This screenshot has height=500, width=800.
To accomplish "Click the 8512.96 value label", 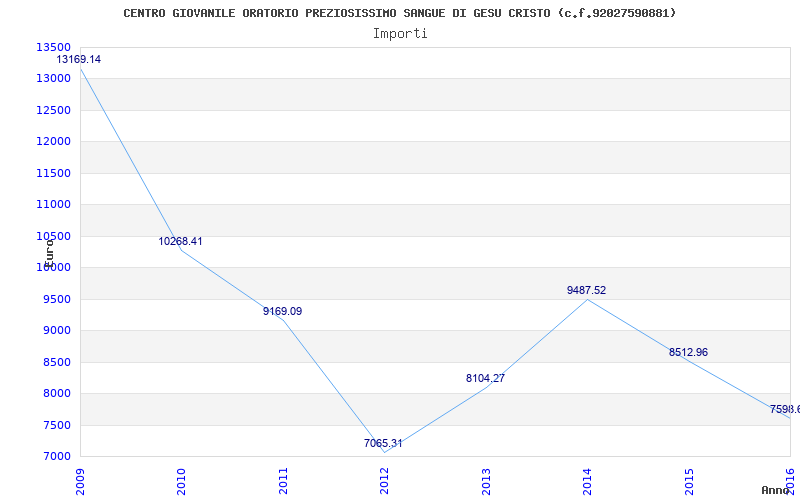I will click(x=688, y=353).
